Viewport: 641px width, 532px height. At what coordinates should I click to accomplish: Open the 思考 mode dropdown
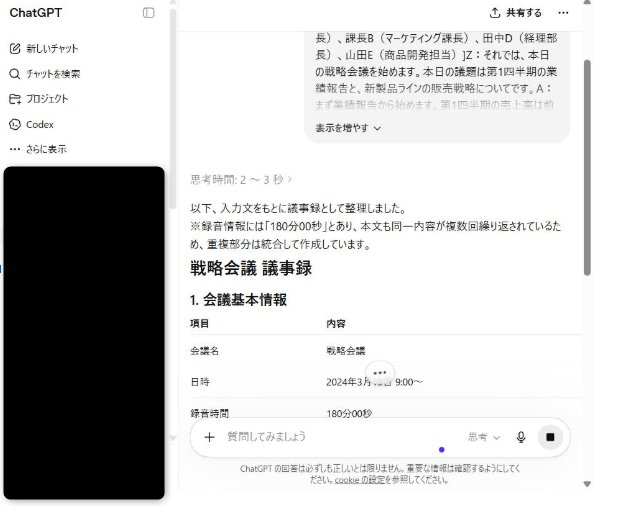click(x=484, y=437)
